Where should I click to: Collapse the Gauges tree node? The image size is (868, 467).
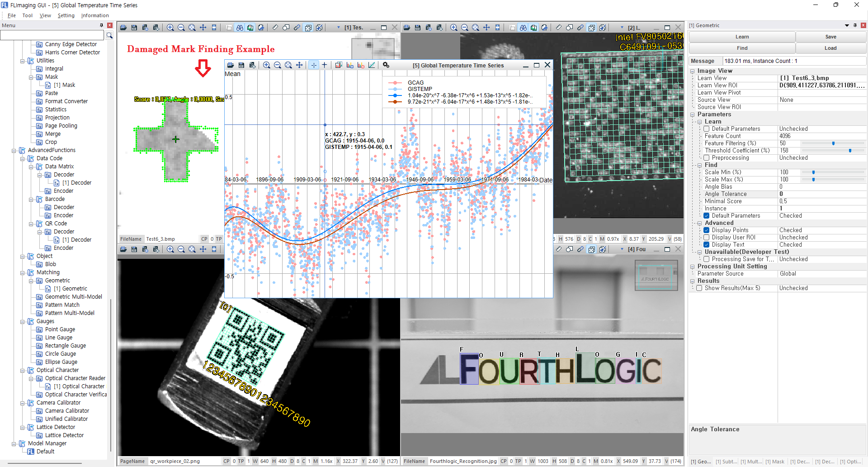coord(23,321)
